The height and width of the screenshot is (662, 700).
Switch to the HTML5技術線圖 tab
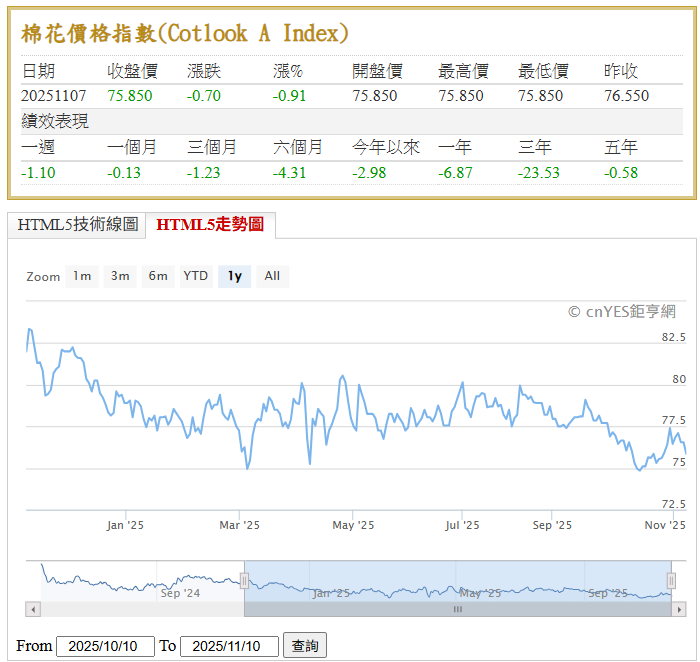(77, 225)
